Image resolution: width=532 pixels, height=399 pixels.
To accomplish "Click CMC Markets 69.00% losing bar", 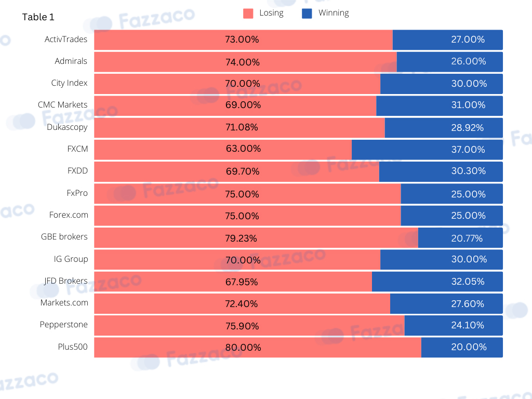I will click(x=235, y=105).
